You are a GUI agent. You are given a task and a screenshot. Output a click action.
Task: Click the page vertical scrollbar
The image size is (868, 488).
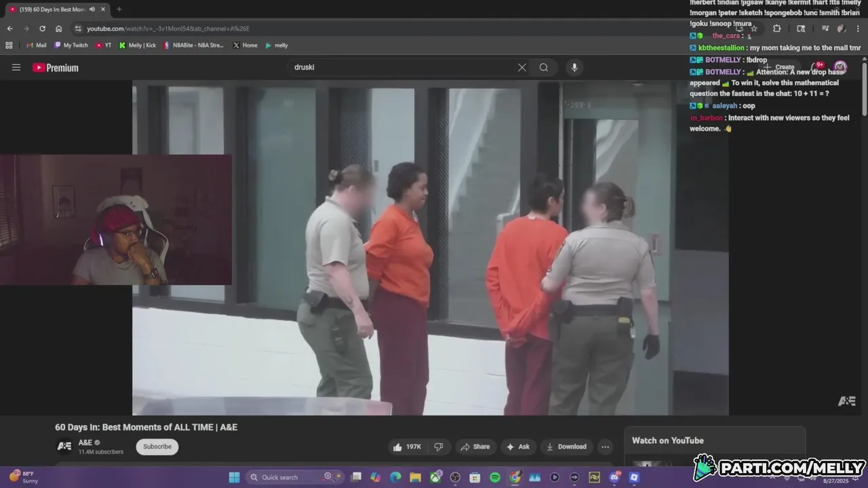tap(865, 88)
